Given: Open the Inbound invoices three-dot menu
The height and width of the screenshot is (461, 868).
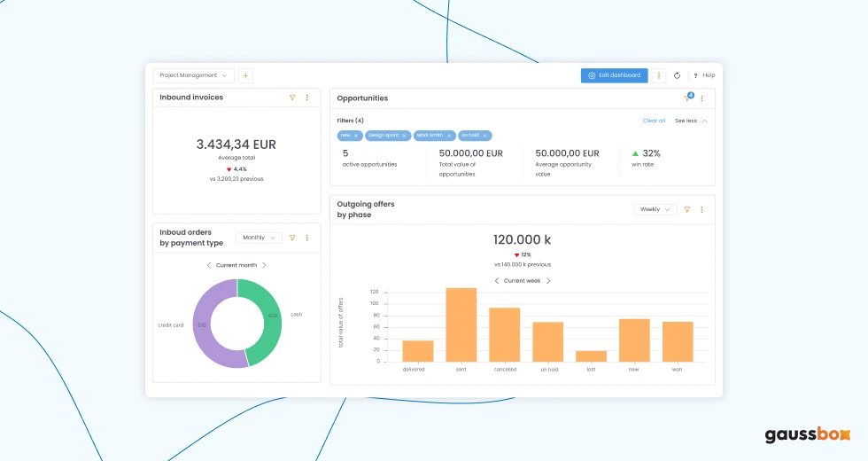Looking at the screenshot, I should [307, 98].
